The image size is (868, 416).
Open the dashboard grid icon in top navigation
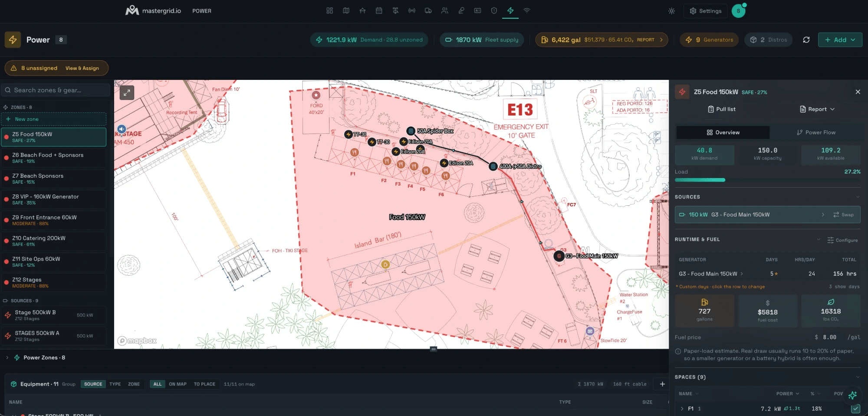tap(329, 10)
